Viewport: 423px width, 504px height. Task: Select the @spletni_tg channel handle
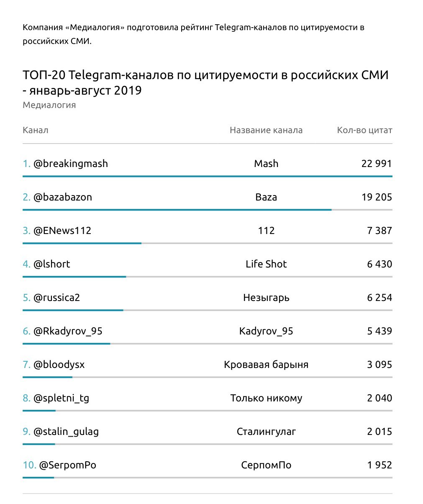pyautogui.click(x=61, y=398)
